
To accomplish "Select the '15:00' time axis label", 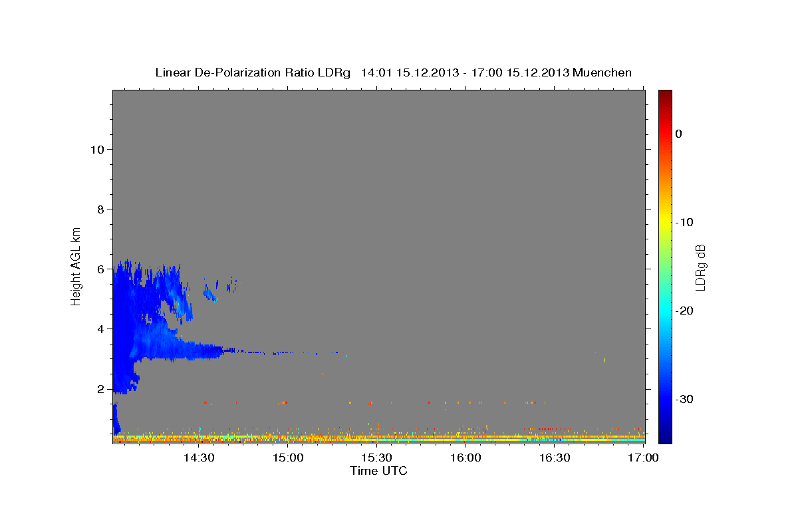I will click(x=287, y=458).
